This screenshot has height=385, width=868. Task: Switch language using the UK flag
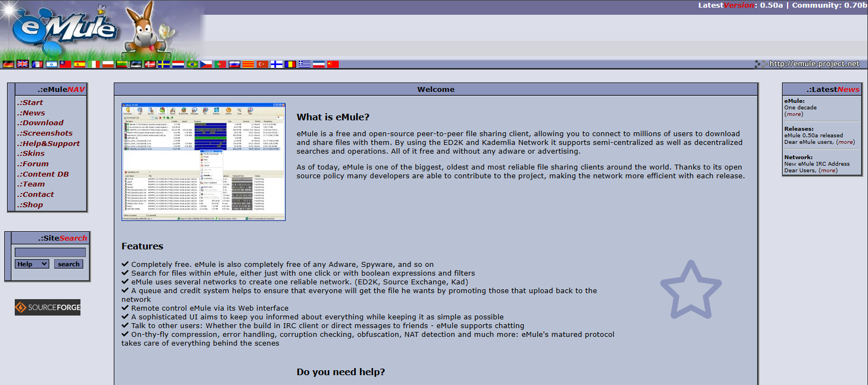pyautogui.click(x=22, y=64)
